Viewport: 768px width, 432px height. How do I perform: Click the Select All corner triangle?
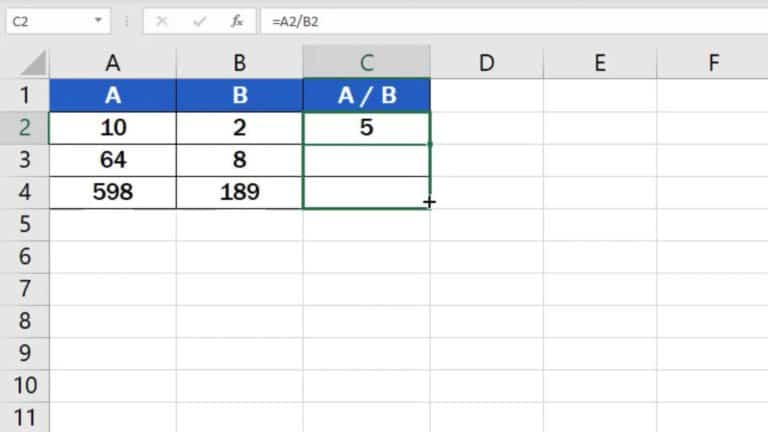tap(33, 64)
